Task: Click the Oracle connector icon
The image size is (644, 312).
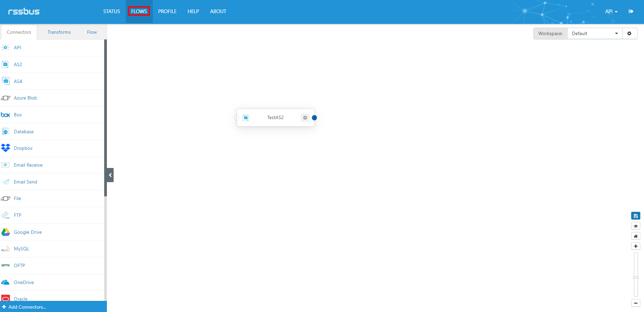Action: 5,298
